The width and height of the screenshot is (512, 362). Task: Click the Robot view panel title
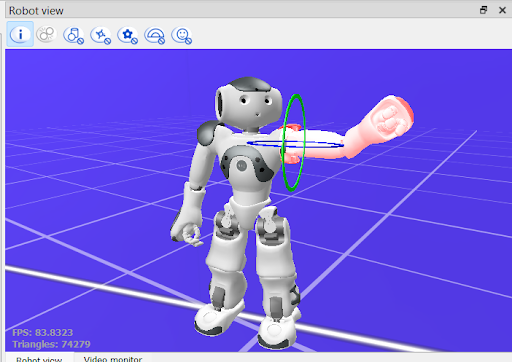(x=36, y=11)
